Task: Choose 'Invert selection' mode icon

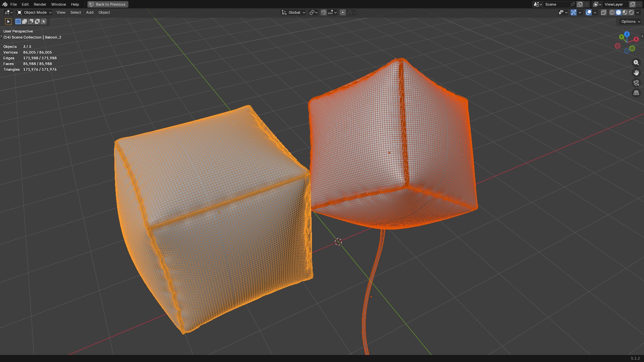Action: click(37, 21)
